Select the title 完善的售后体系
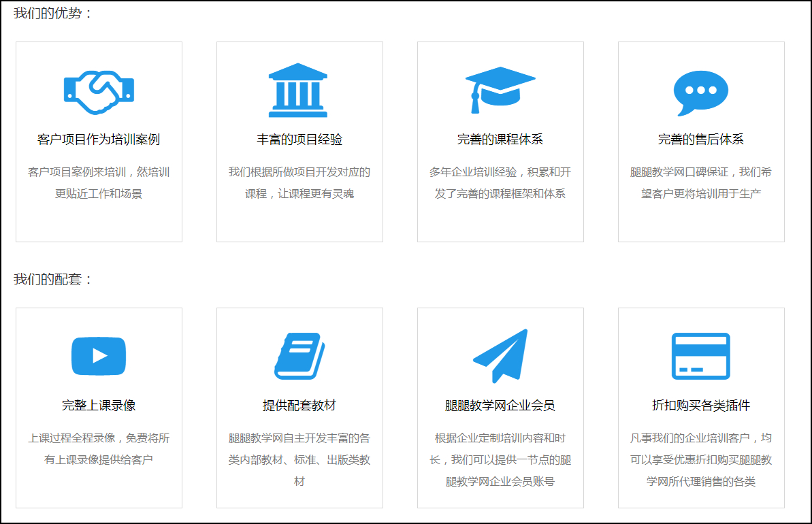The height and width of the screenshot is (524, 812). click(700, 140)
